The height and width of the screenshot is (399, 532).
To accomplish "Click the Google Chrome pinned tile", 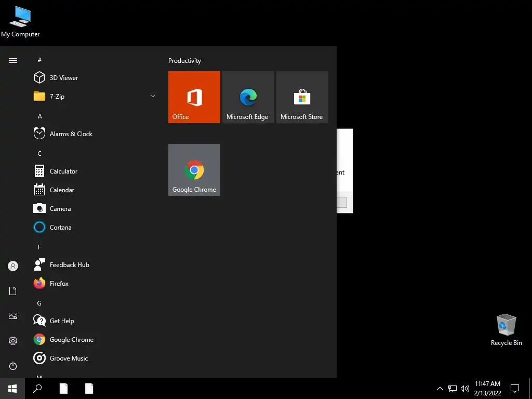I will pyautogui.click(x=194, y=170).
